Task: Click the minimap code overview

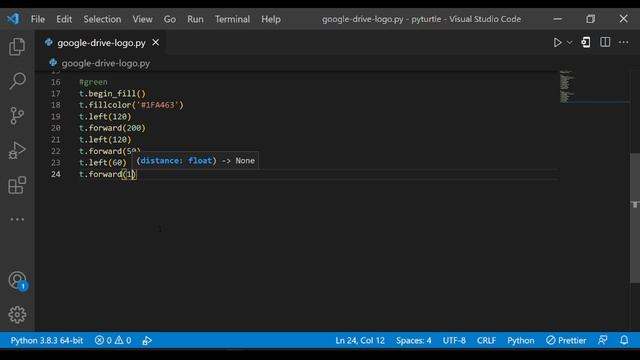Action: 567,87
